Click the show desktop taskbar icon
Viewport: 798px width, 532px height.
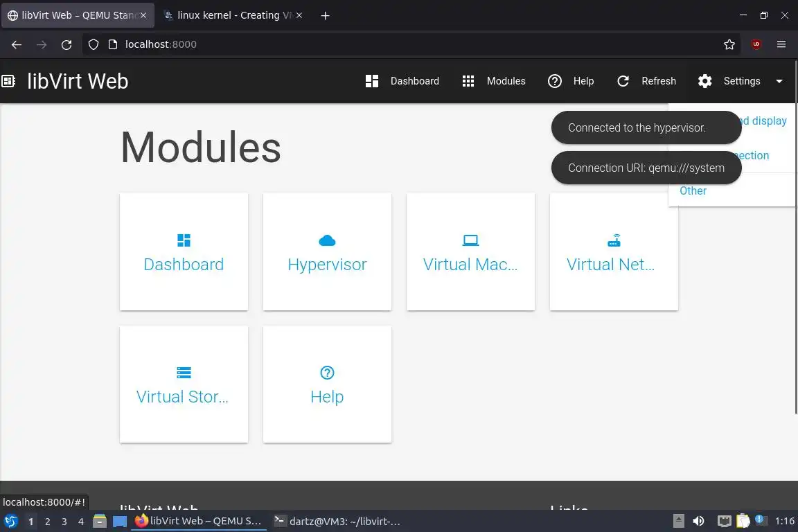(120, 522)
